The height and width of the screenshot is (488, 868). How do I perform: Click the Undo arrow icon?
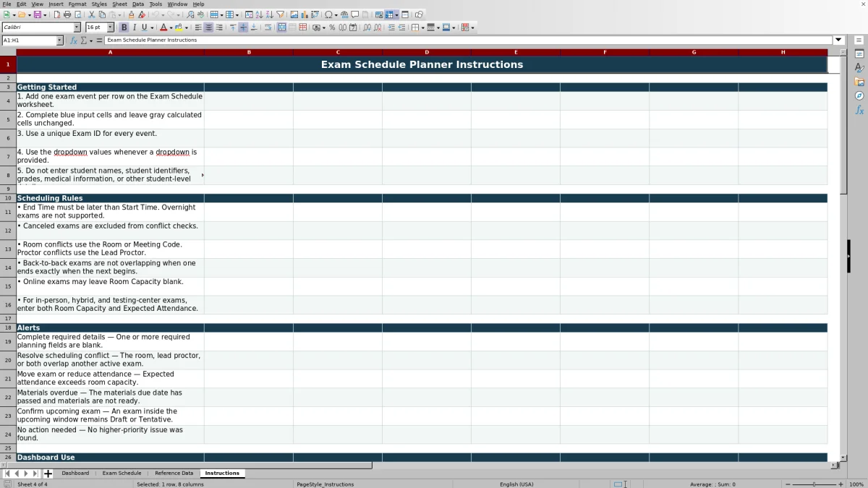(155, 14)
